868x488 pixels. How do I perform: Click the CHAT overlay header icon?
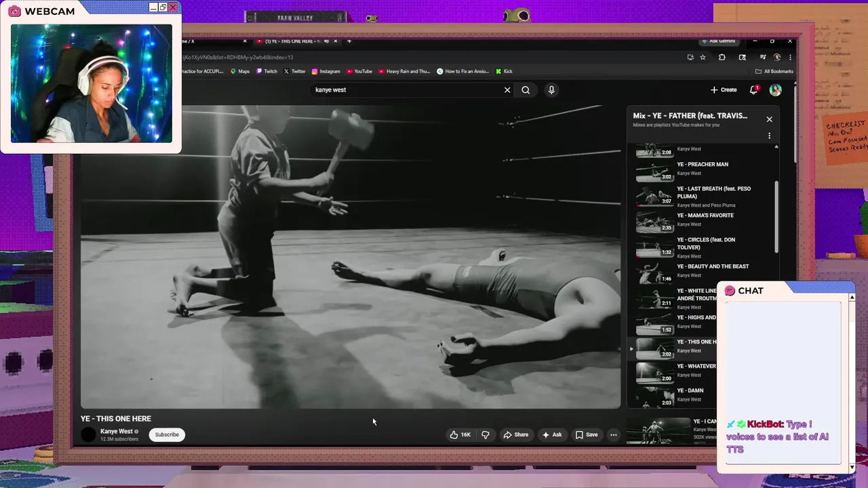tap(730, 291)
